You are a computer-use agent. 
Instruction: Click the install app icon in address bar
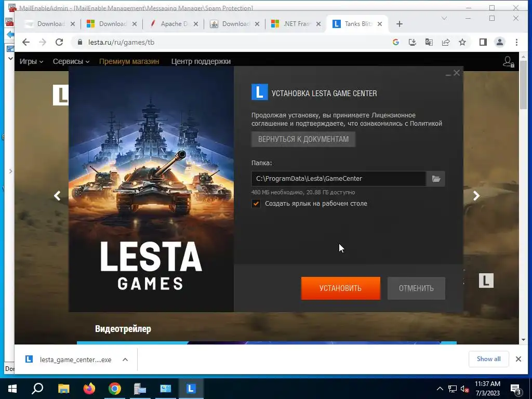412,42
